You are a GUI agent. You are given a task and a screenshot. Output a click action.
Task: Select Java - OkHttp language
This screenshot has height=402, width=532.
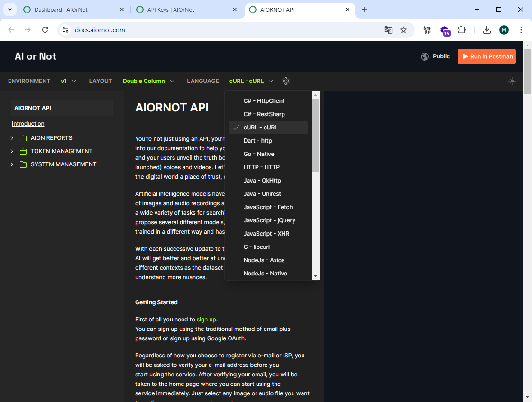tap(268, 181)
